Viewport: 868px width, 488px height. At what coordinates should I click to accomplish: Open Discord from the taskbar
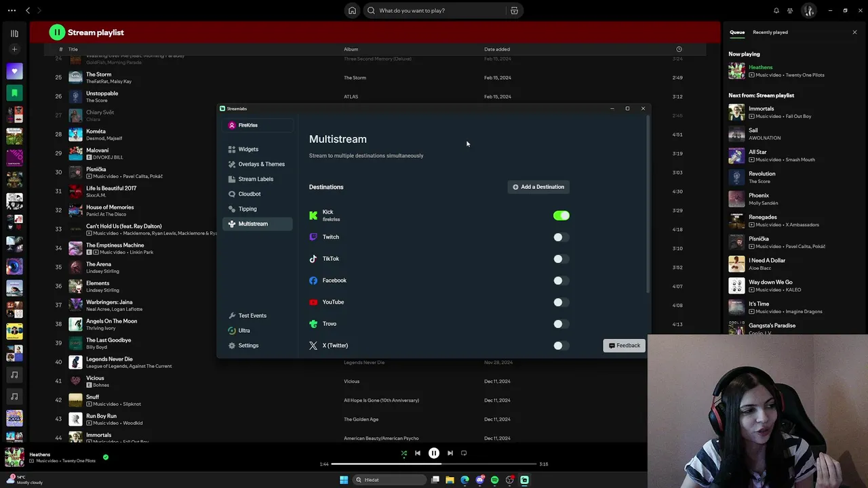pyautogui.click(x=479, y=480)
